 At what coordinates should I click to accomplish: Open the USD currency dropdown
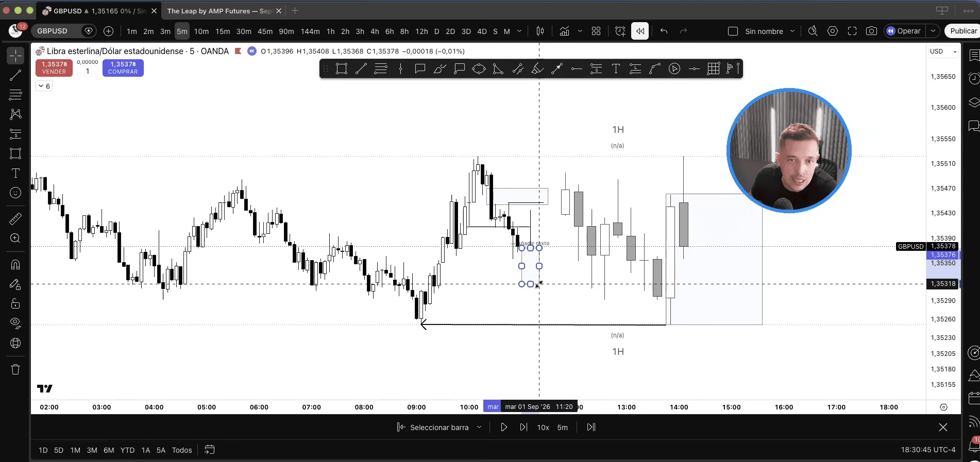[943, 52]
